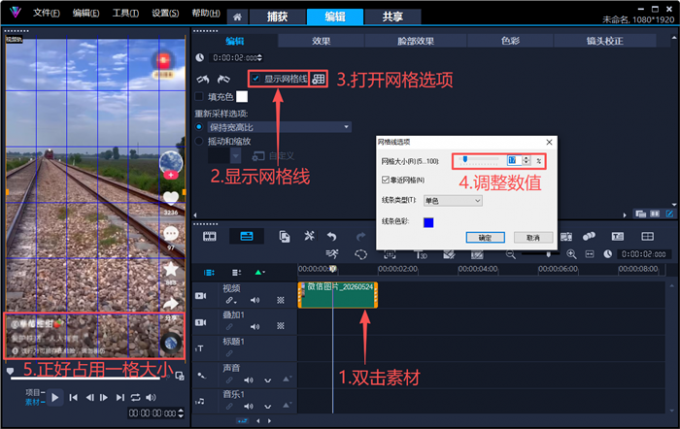Toggle repeat playback
The height and width of the screenshot is (429, 680).
click(135, 397)
